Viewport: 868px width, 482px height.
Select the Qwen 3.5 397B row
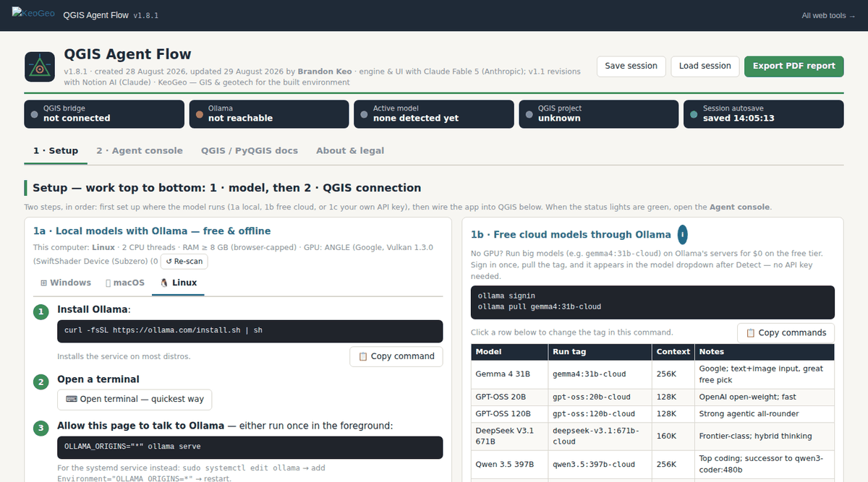[652, 465]
